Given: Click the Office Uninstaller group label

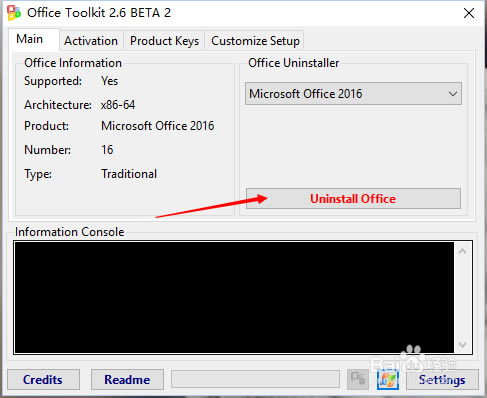Looking at the screenshot, I should 294,63.
